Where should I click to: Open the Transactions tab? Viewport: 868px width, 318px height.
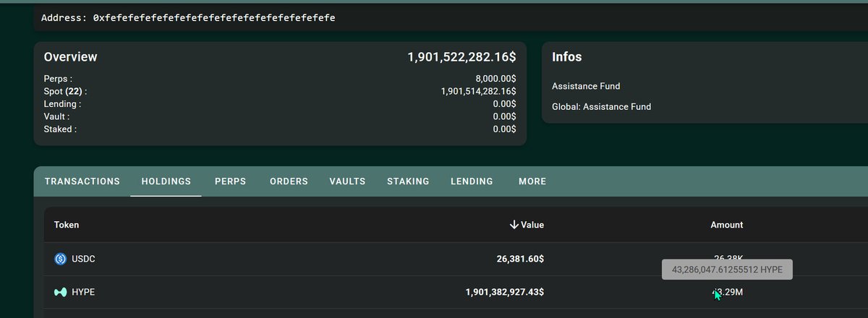click(82, 181)
